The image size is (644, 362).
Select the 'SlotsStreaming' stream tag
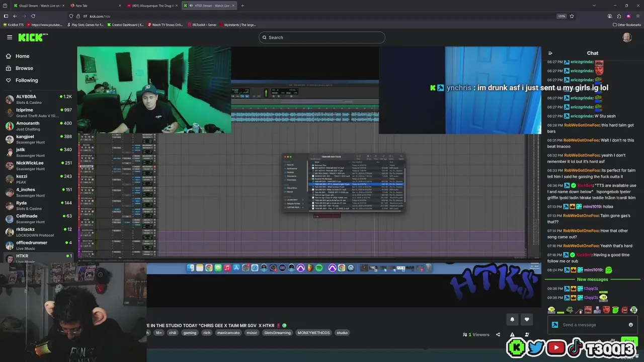click(x=277, y=332)
